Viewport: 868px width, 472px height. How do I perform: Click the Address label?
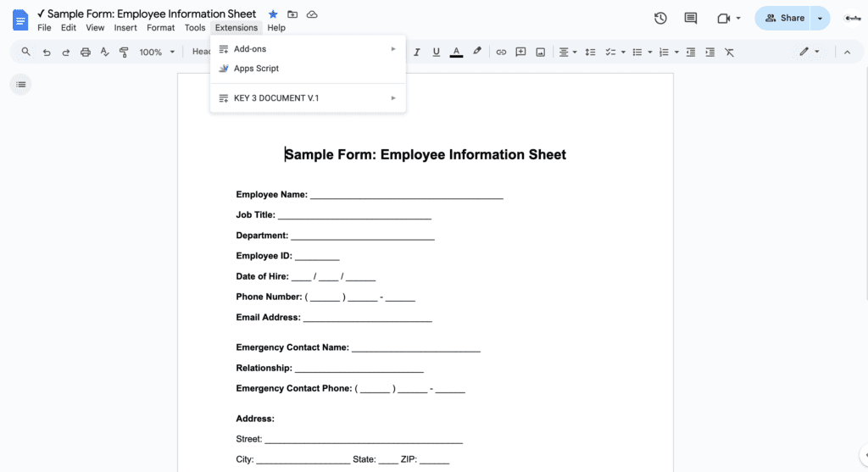254,419
